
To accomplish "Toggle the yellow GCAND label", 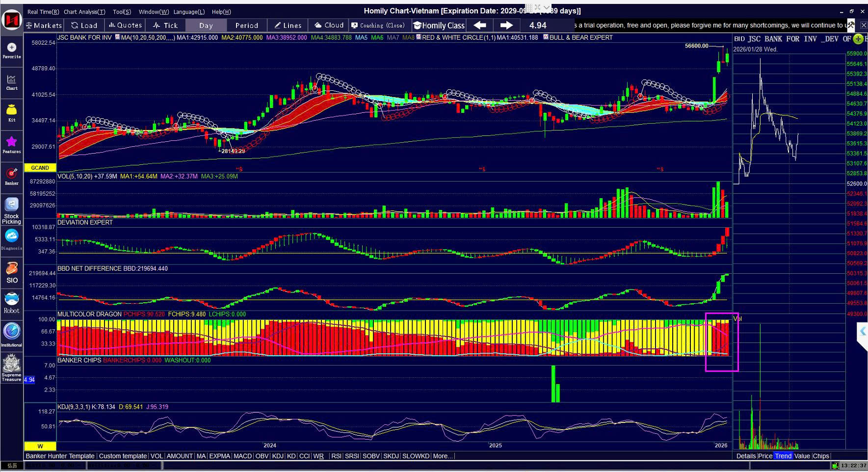I will tap(40, 168).
